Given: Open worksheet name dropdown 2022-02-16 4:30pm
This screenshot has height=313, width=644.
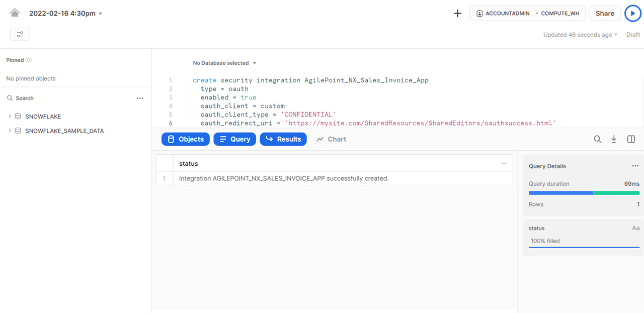Looking at the screenshot, I should pos(65,14).
